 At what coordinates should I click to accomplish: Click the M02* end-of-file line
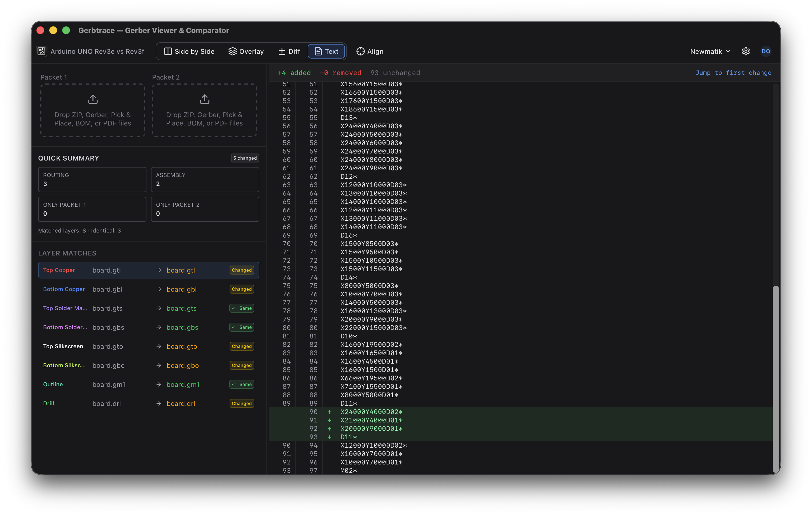(x=348, y=470)
